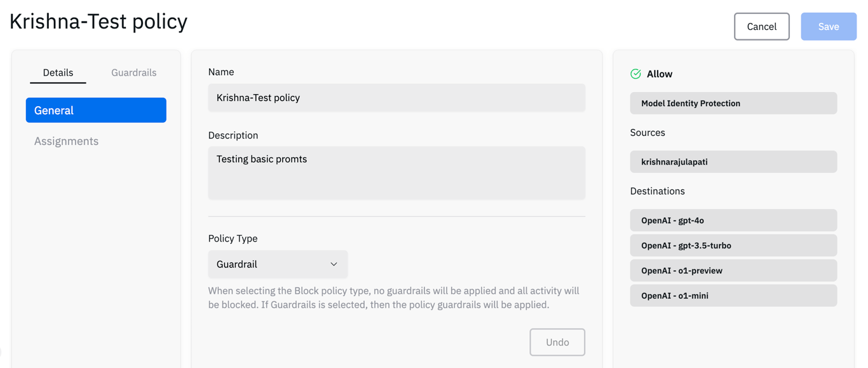Click the green Allow checkmark icon
Screen dimensions: 868x368
pos(635,74)
